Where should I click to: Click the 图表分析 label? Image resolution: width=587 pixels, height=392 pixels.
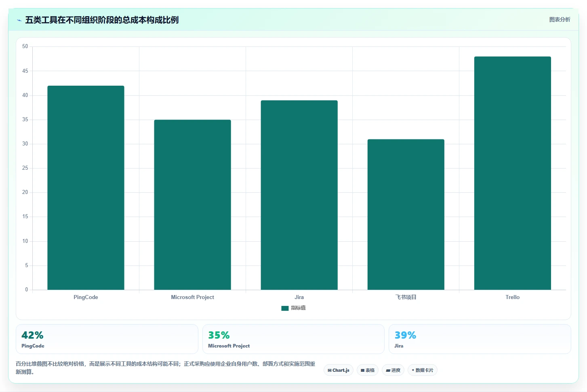pos(560,19)
